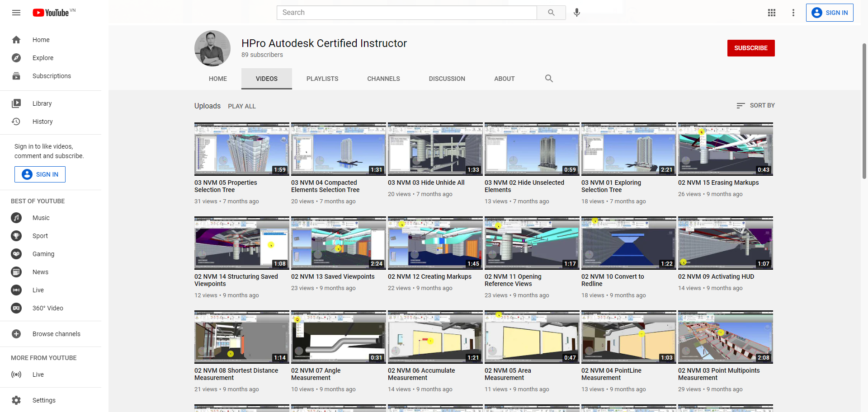Viewport: 868px width, 412px height.
Task: Open the Sort By dropdown
Action: 755,105
